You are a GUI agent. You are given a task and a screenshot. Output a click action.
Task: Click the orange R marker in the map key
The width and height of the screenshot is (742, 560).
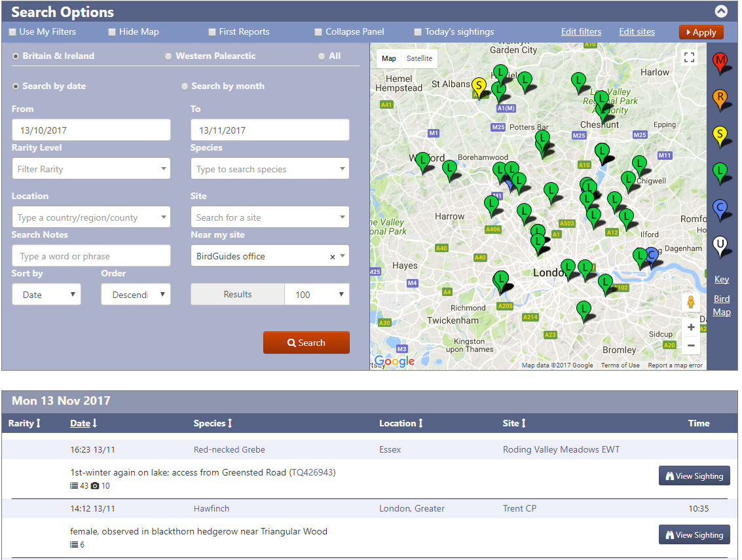click(x=720, y=100)
